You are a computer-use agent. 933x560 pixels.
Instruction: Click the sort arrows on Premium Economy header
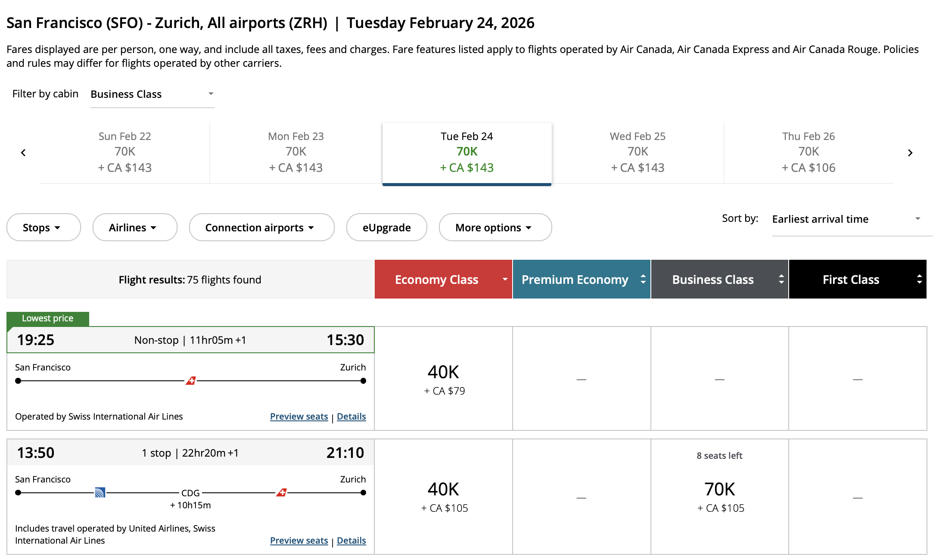pos(643,279)
